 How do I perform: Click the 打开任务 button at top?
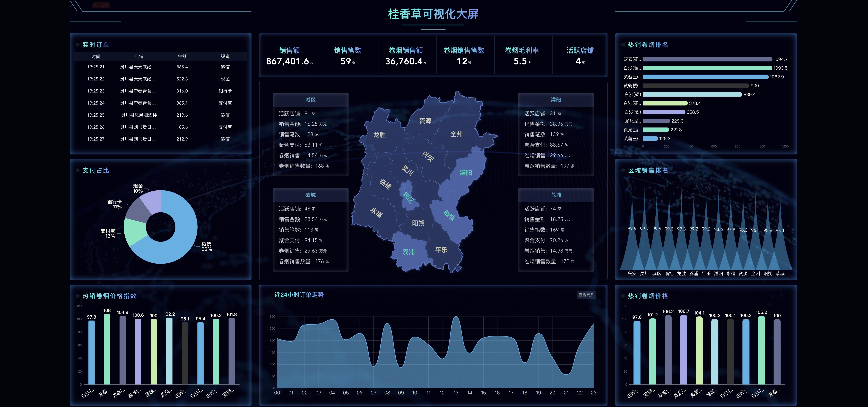click(101, 5)
